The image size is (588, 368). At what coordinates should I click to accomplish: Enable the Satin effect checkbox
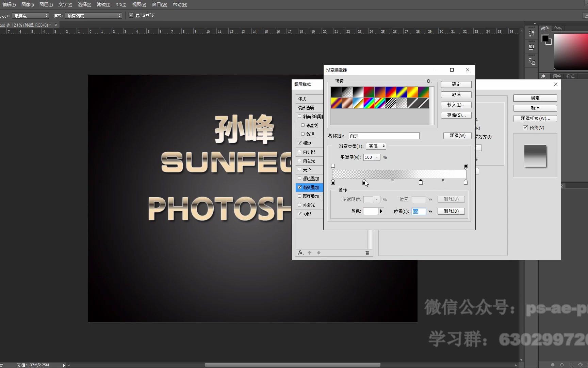click(299, 169)
